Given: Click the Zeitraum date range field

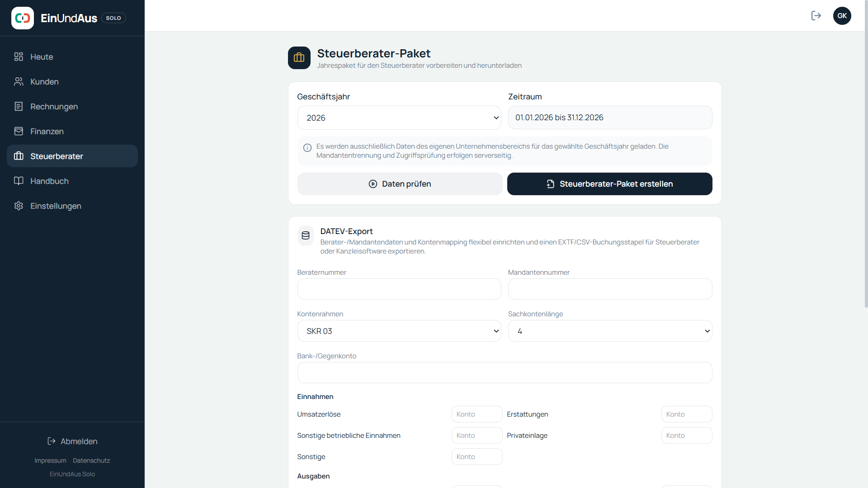Looking at the screenshot, I should click(610, 117).
